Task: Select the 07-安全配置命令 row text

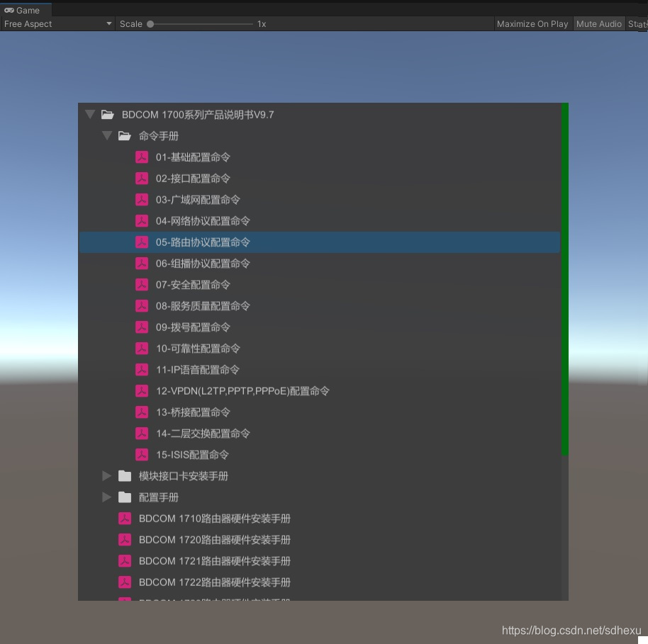Action: [193, 285]
